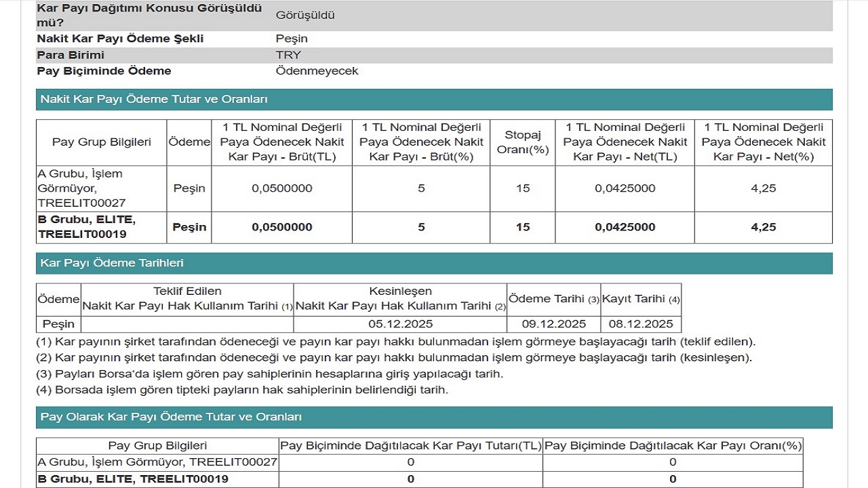Click the "Nakit Kar Payı Ödeme Şekli" label

click(x=120, y=39)
